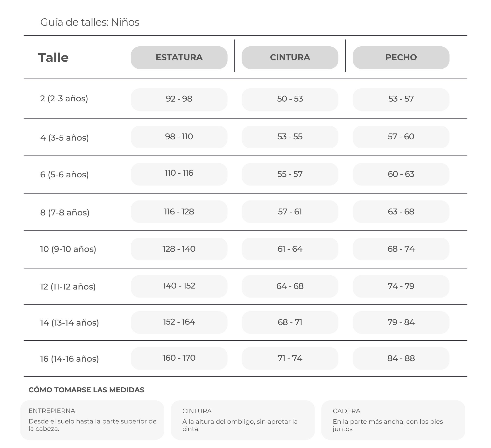Viewport: 491px width, 448px height.
Task: Open the CADERA measurement card
Action: coord(393,420)
